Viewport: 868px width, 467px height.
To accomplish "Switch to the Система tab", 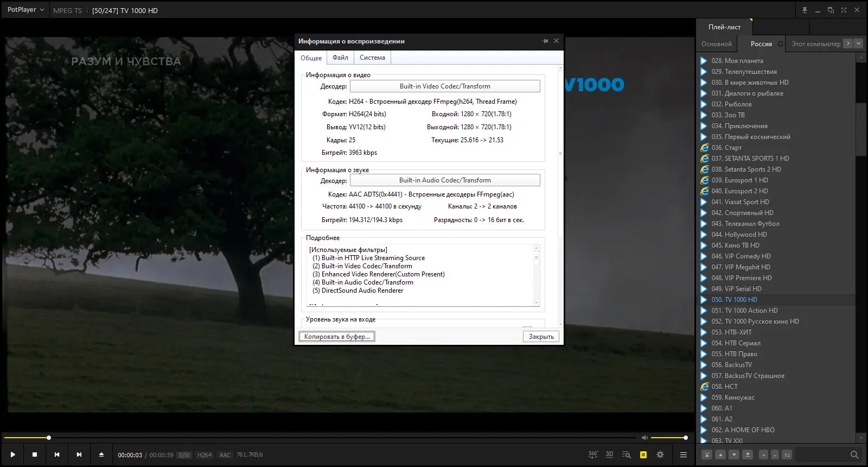I will point(372,58).
